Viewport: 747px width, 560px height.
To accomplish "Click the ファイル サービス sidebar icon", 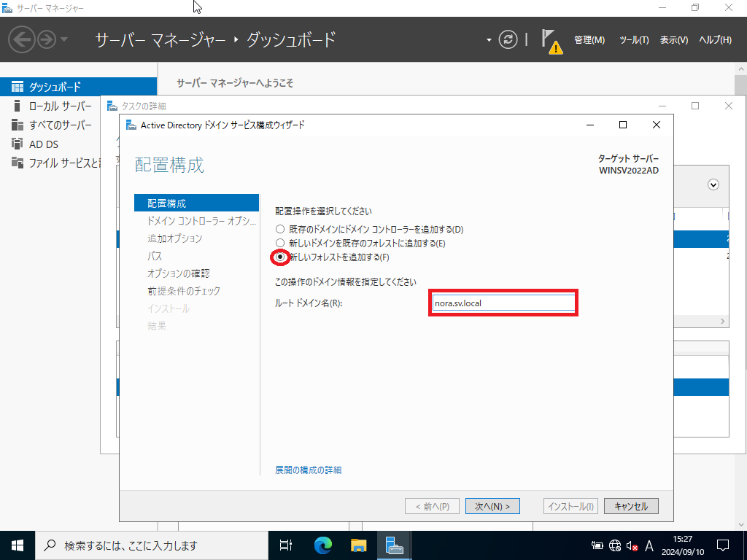I will pos(18,163).
